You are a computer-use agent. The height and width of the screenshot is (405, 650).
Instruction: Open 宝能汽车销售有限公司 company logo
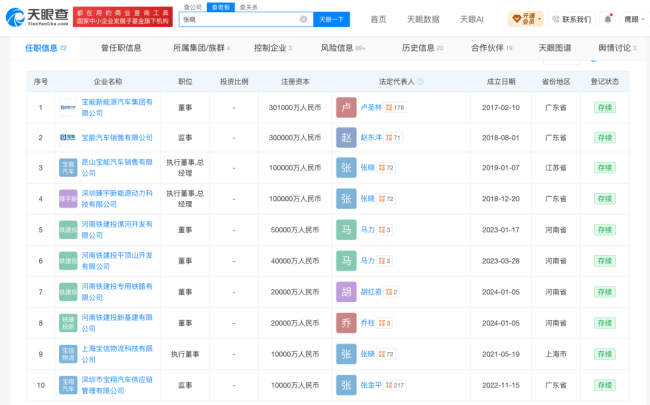pyautogui.click(x=68, y=138)
